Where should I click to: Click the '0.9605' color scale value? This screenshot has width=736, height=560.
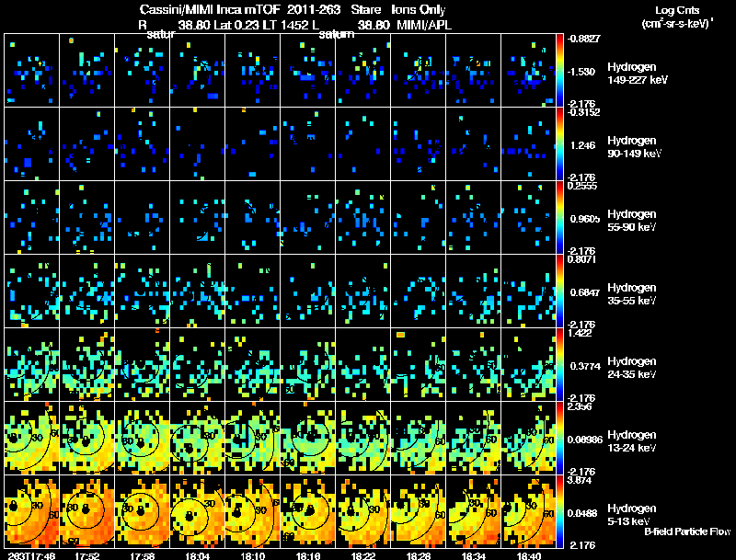pyautogui.click(x=584, y=219)
